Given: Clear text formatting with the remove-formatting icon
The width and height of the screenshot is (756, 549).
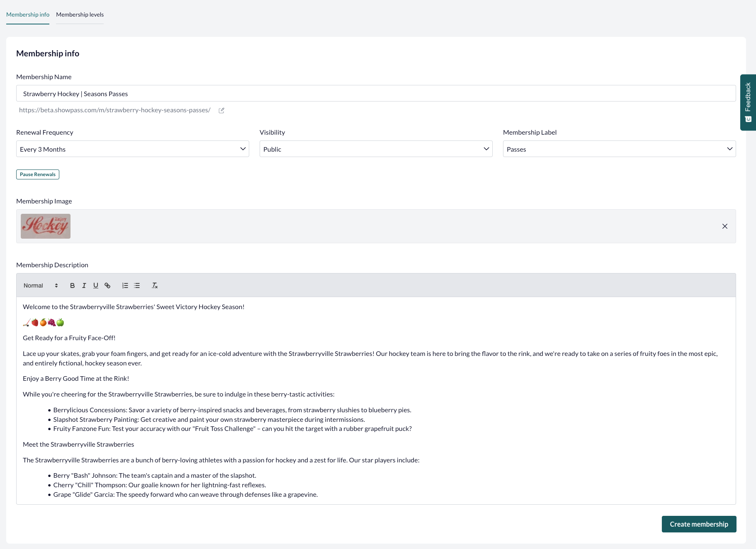Looking at the screenshot, I should pos(155,285).
